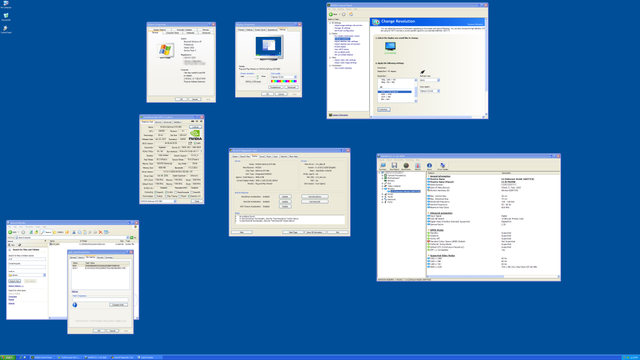Switch to HWiNFO32 taskbar button
Screen dimensions: 640x360
pos(96,357)
